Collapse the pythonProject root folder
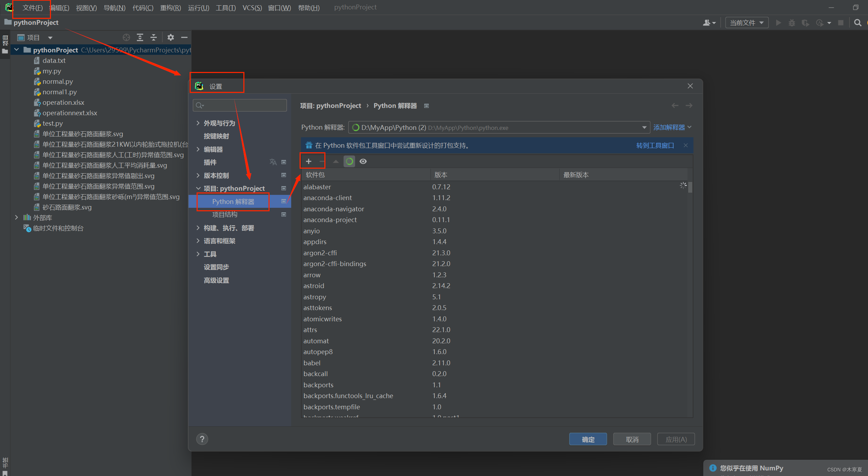The width and height of the screenshot is (868, 476). click(x=16, y=50)
